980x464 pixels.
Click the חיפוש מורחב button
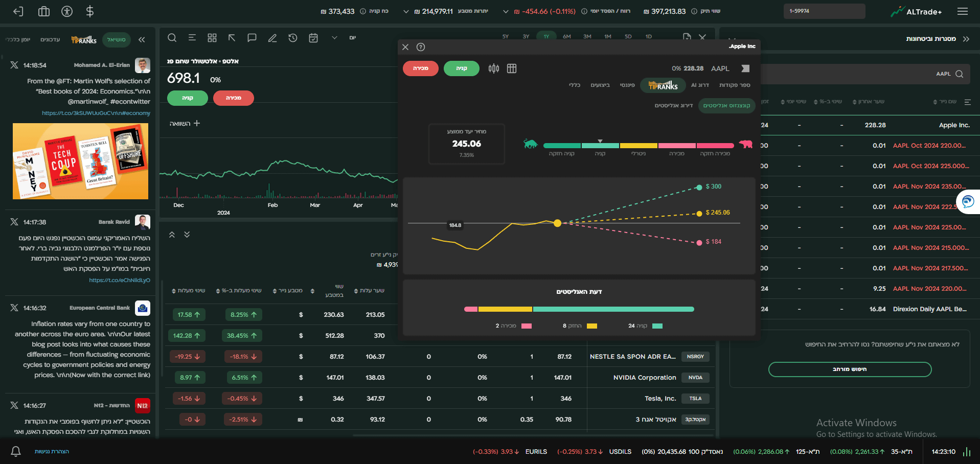coord(850,369)
